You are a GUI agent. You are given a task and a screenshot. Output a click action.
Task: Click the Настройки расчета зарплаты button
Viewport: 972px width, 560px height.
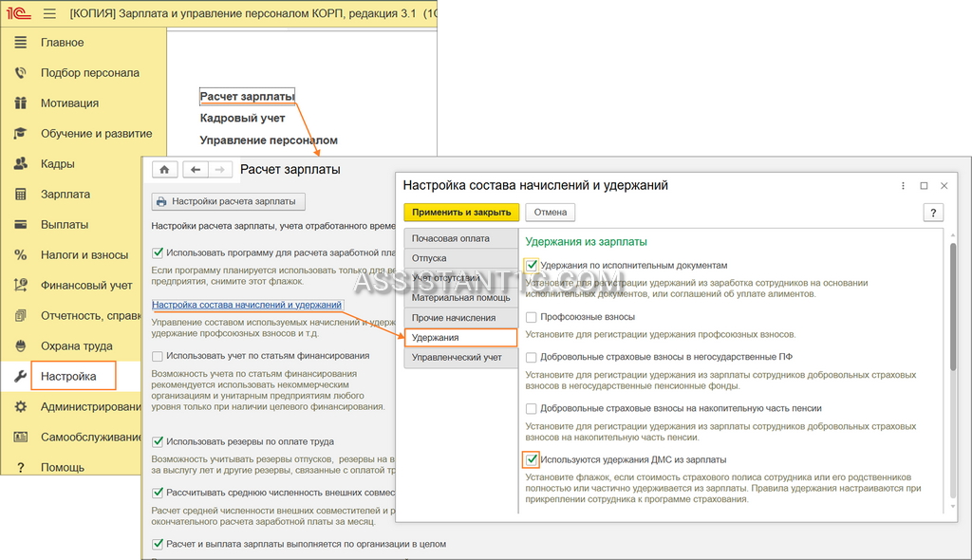click(x=228, y=201)
